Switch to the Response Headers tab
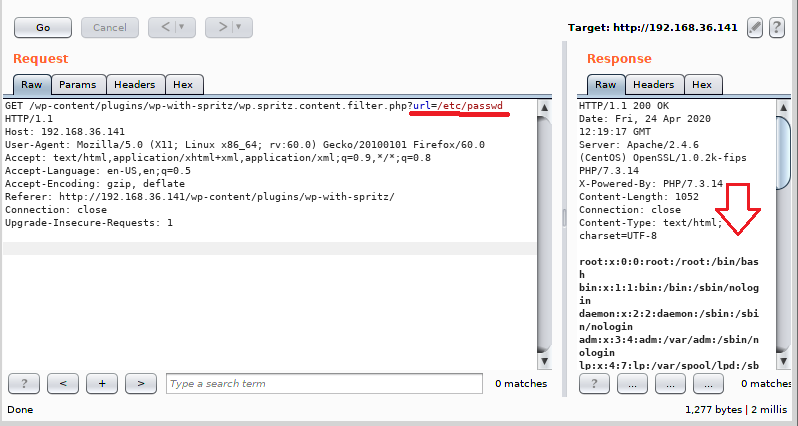Viewport: 798px width, 426px height. pyautogui.click(x=654, y=84)
